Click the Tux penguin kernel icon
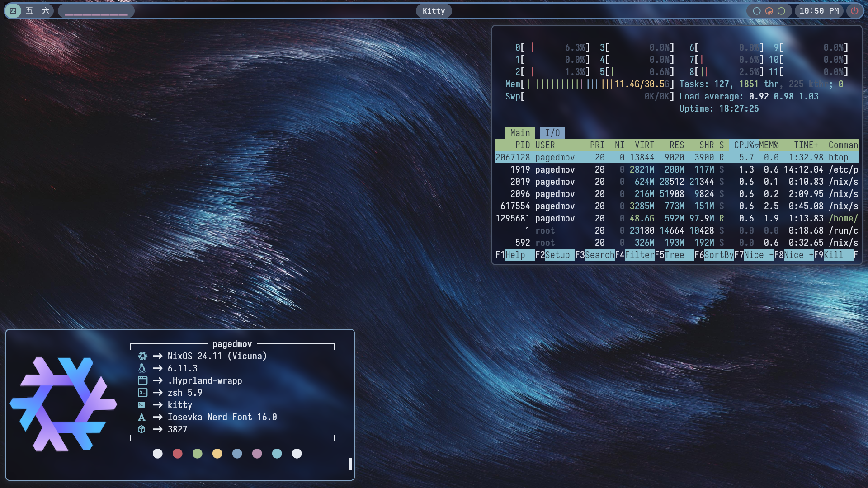Image resolution: width=868 pixels, height=488 pixels. tap(142, 368)
